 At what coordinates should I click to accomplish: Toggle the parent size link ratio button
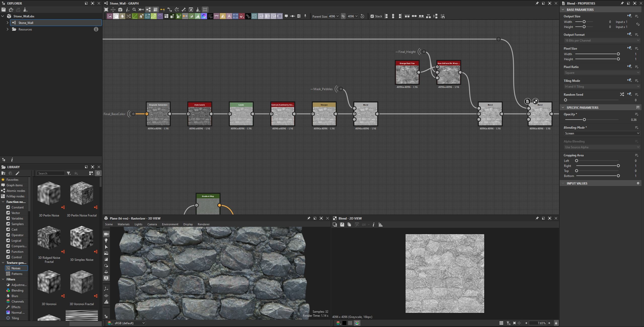click(x=343, y=16)
